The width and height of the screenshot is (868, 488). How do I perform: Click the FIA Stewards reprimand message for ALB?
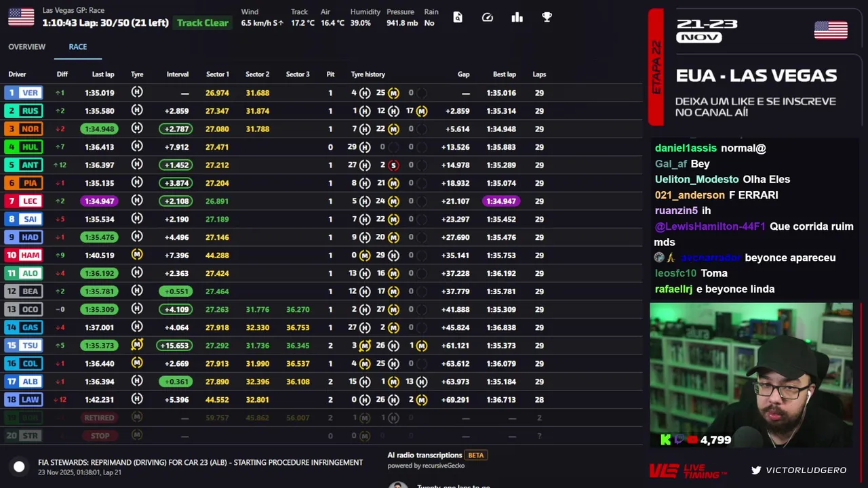tap(200, 462)
